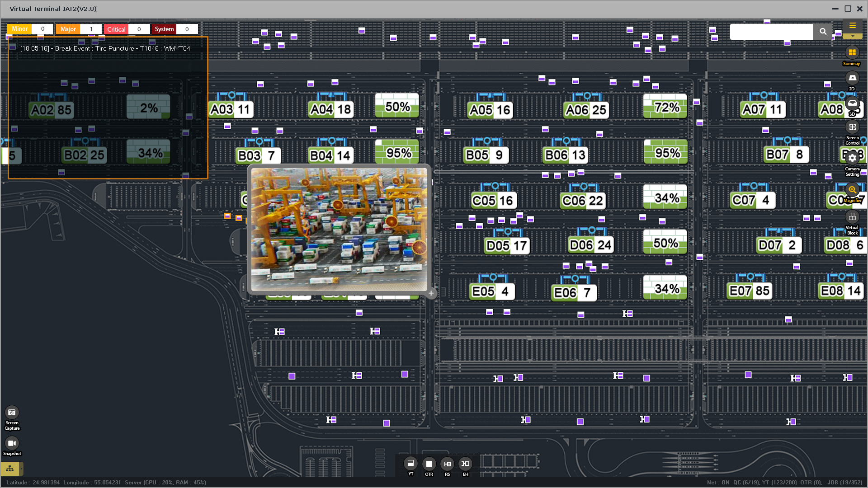The height and width of the screenshot is (488, 868).
Task: Switch to 2D view mode
Action: point(852,78)
